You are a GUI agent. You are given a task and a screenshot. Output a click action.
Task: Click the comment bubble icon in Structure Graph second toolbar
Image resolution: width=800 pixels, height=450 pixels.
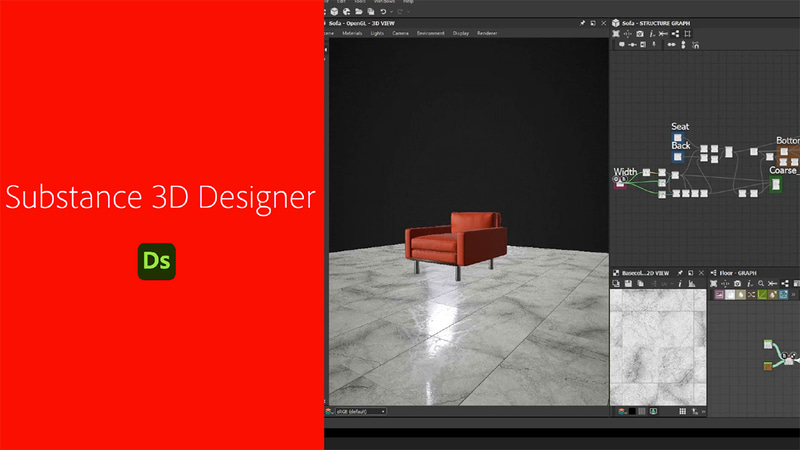point(621,45)
